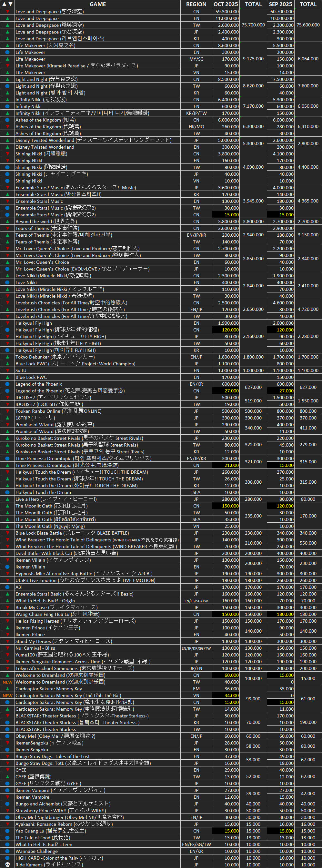Viewport: 322px width, 868px height.
Task: Click the trend arrow beside Stand My Heroes
Action: (7, 641)
